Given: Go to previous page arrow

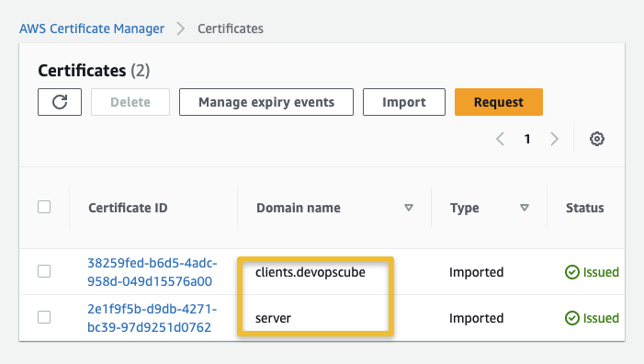Looking at the screenshot, I should coord(500,139).
